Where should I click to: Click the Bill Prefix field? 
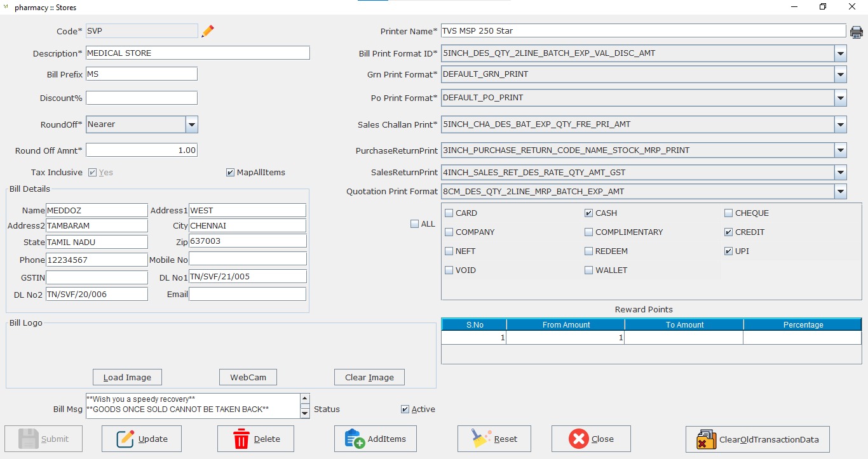pos(142,74)
